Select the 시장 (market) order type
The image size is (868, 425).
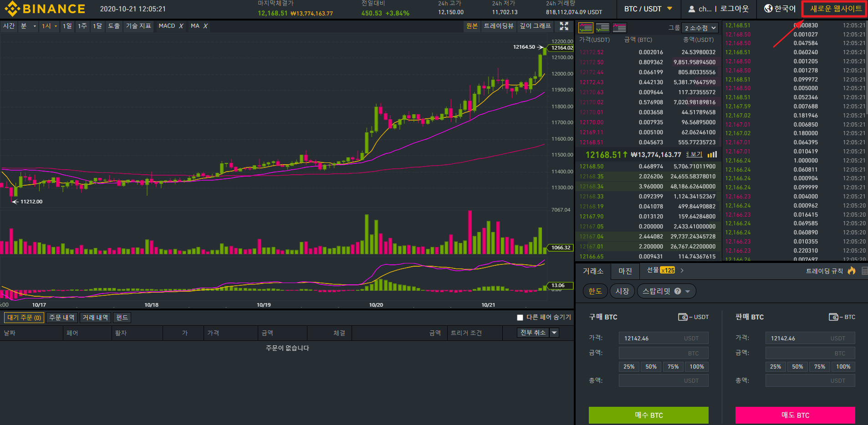click(622, 291)
